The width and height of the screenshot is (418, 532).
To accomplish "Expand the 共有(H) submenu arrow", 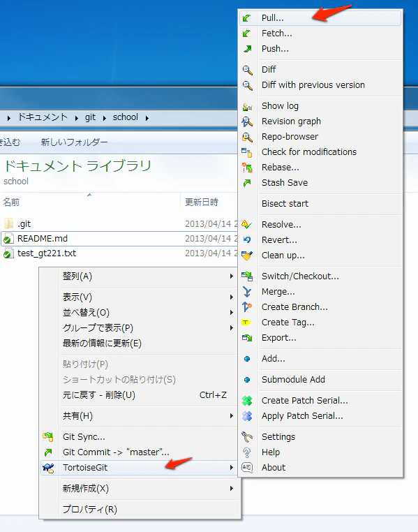I will pos(232,416).
